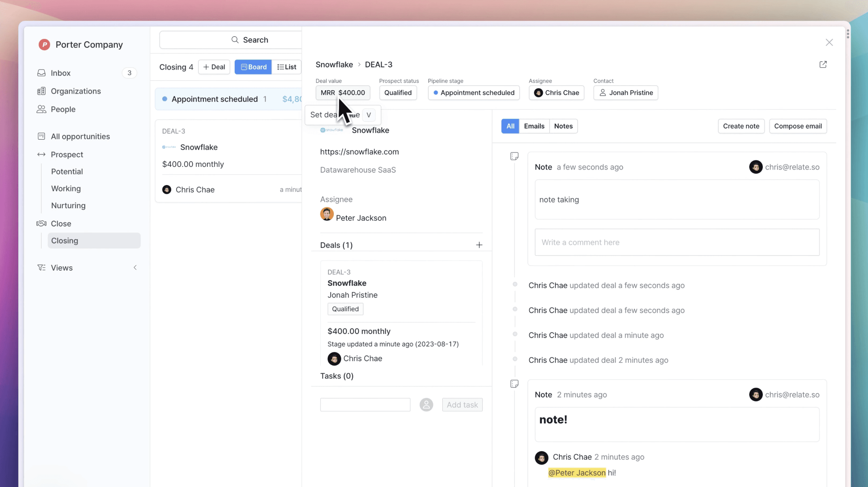This screenshot has width=868, height=487.
Task: Switch to the Notes tab
Action: click(563, 126)
